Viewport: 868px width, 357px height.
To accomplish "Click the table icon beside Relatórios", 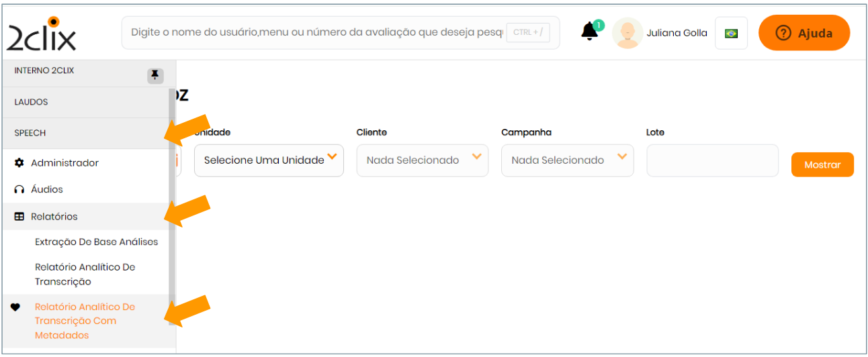I will tap(19, 217).
